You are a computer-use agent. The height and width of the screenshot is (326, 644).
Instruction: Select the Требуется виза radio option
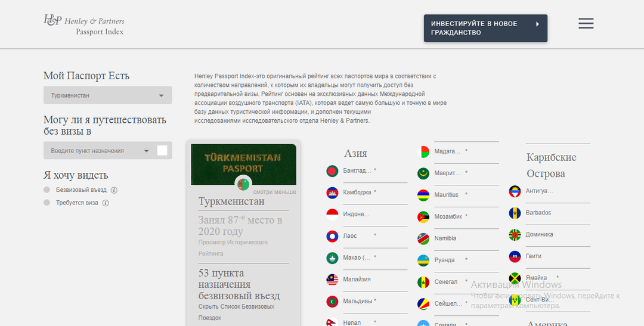click(47, 203)
